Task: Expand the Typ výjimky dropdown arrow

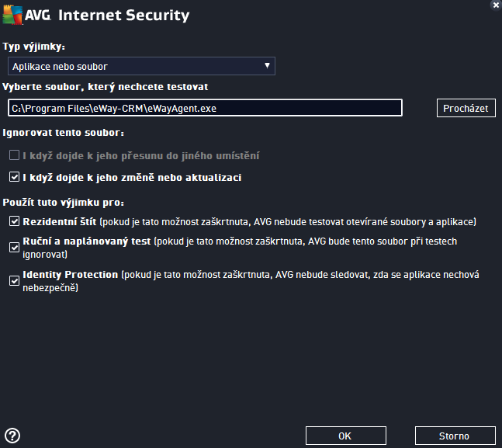Action: point(267,66)
